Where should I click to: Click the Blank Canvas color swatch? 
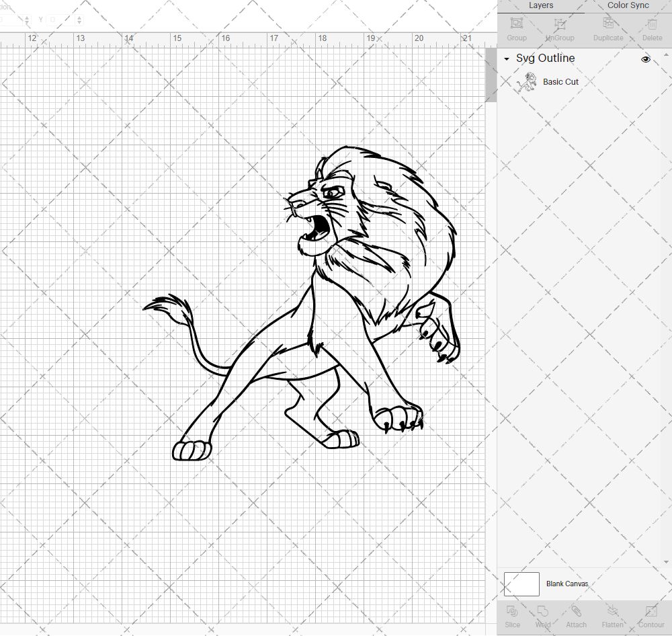(x=521, y=584)
